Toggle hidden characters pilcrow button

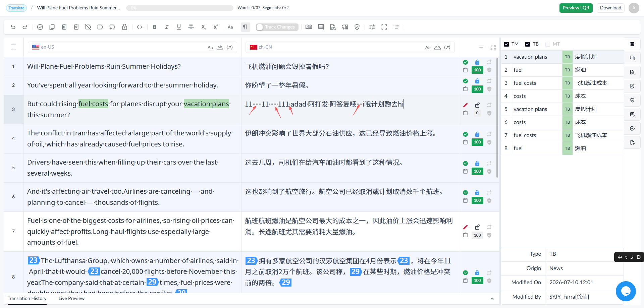point(245,27)
